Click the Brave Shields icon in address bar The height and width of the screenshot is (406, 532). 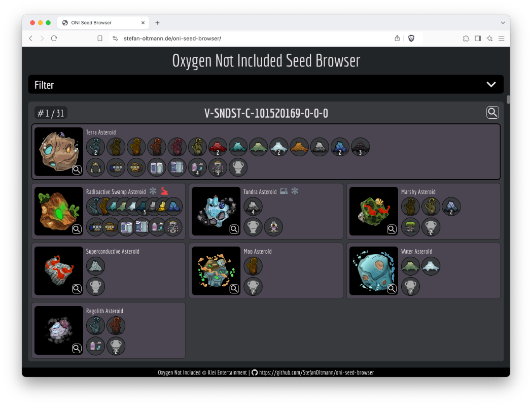(411, 39)
